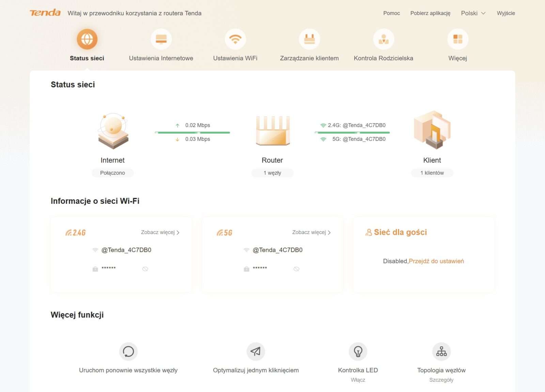Image resolution: width=545 pixels, height=392 pixels.
Task: Click the Więcej grid icon
Action: click(x=457, y=39)
